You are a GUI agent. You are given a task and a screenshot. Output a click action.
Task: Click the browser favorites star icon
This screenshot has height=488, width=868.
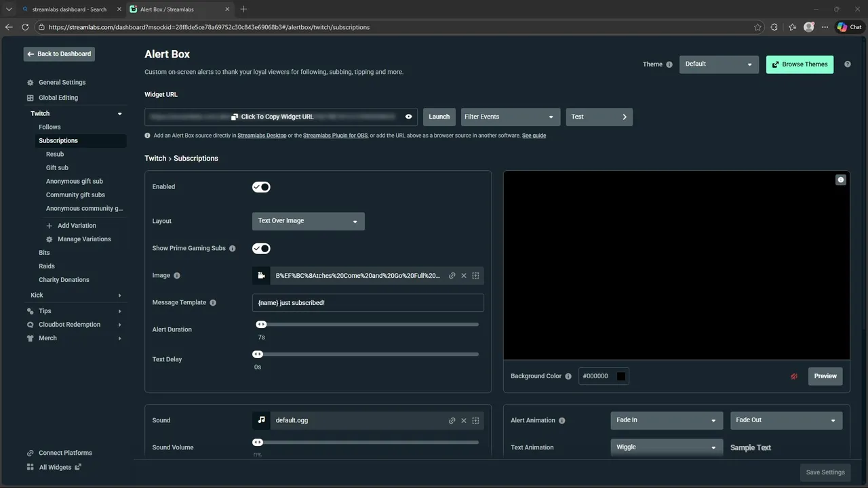(x=757, y=27)
